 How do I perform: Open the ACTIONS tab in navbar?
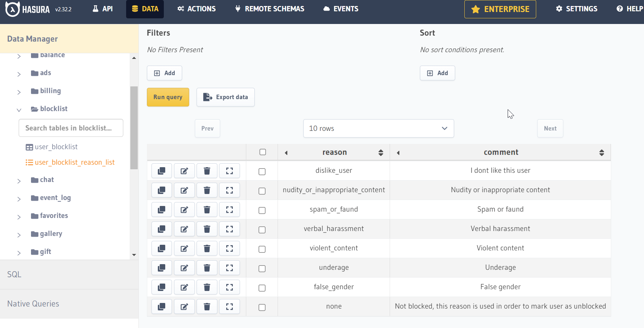(x=197, y=9)
